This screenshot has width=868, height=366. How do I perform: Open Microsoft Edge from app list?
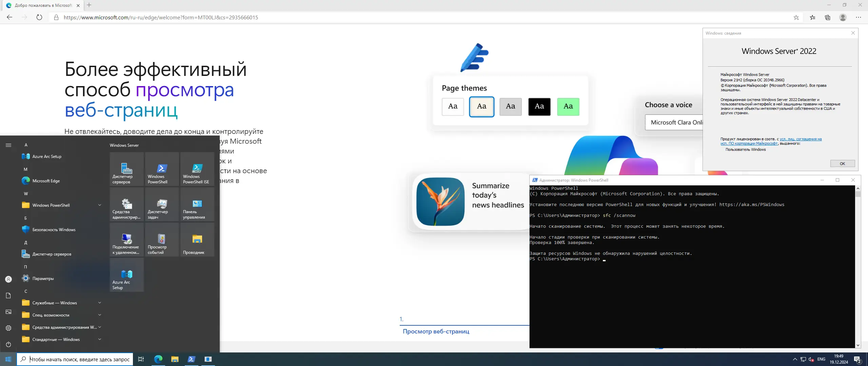[46, 181]
